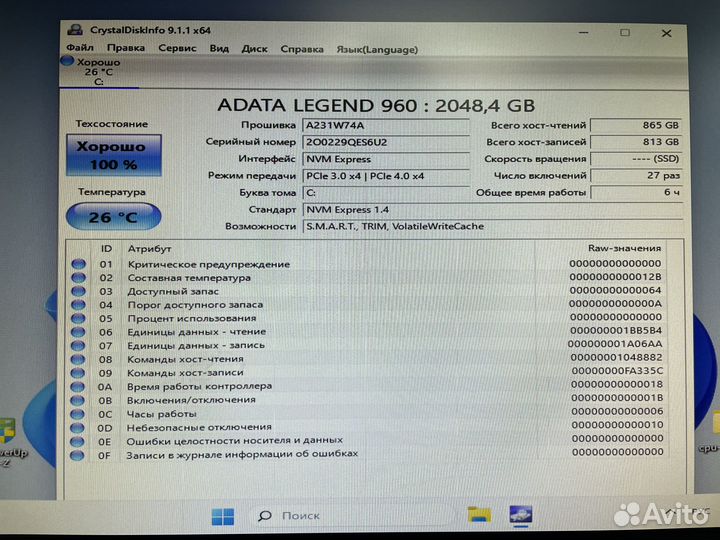720x540 pixels.
Task: Click the Raw-значения column header
Action: 624,248
